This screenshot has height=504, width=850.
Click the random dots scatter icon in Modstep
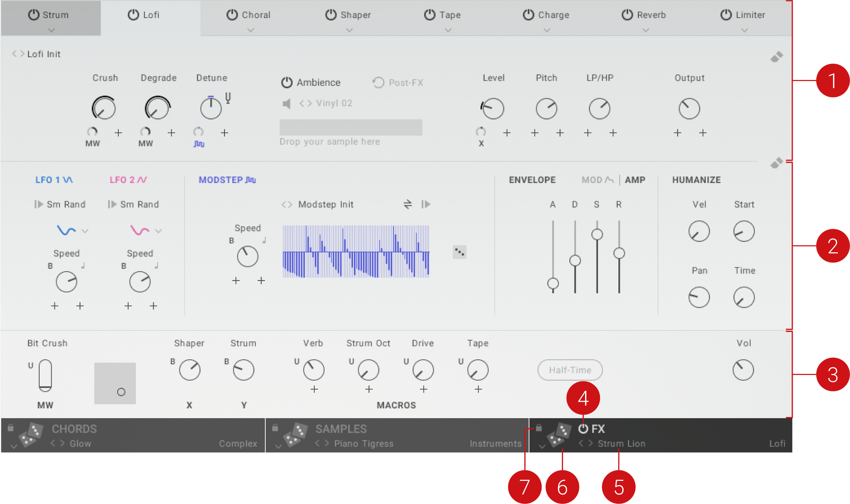pyautogui.click(x=460, y=252)
